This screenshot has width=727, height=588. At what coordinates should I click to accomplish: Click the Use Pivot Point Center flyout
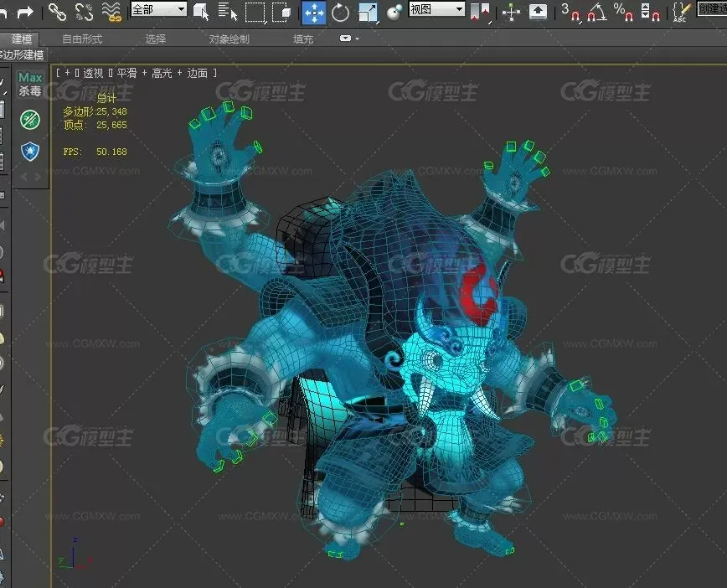click(x=480, y=13)
